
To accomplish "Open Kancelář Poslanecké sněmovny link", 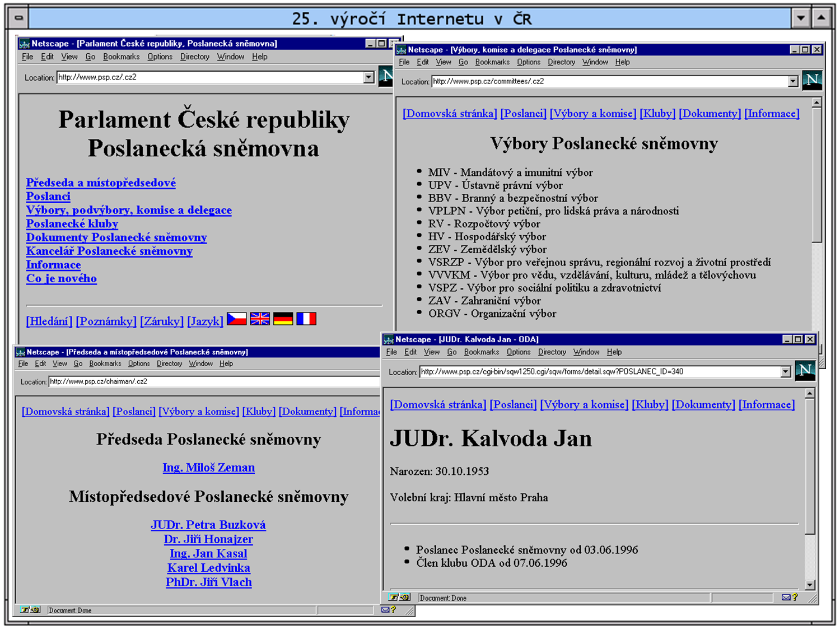I will coord(109,251).
